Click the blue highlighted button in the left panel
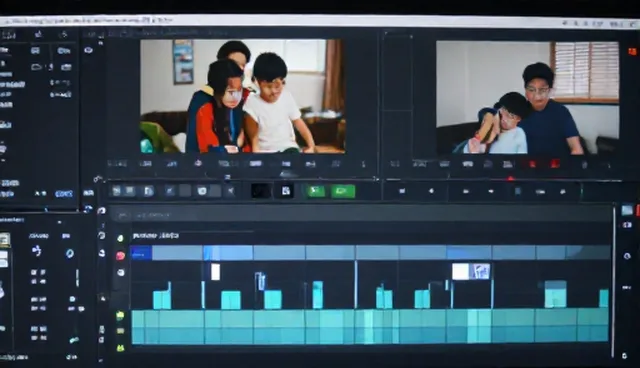The height and width of the screenshot is (368, 640). tap(64, 194)
